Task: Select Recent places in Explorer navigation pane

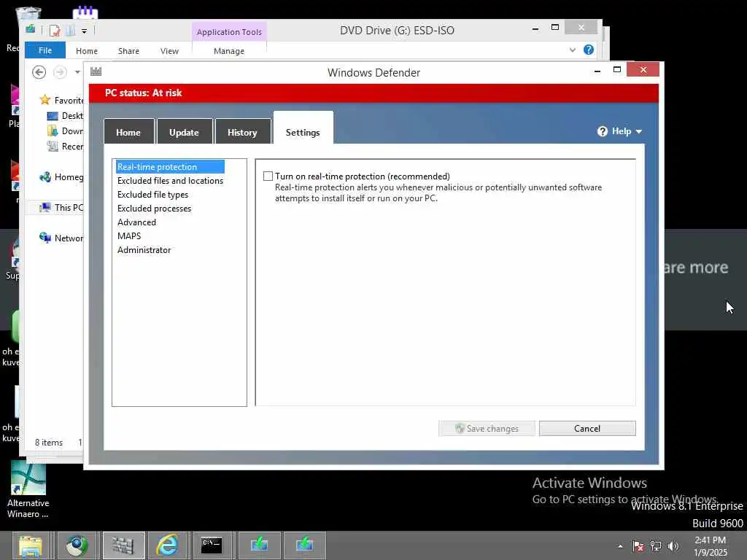Action: (x=65, y=146)
